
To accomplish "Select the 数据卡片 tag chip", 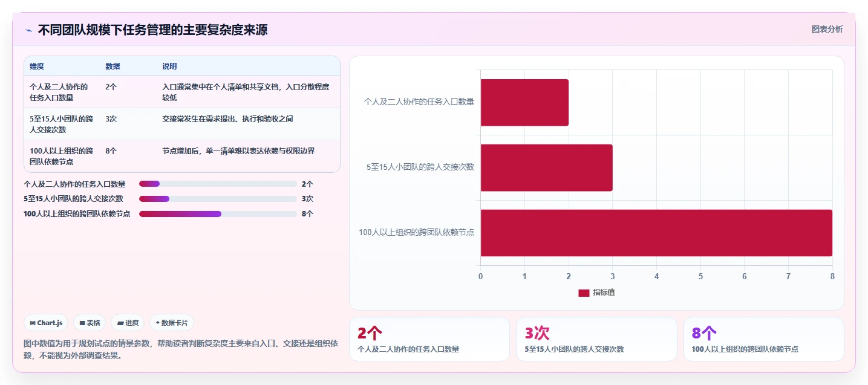I will (x=172, y=323).
